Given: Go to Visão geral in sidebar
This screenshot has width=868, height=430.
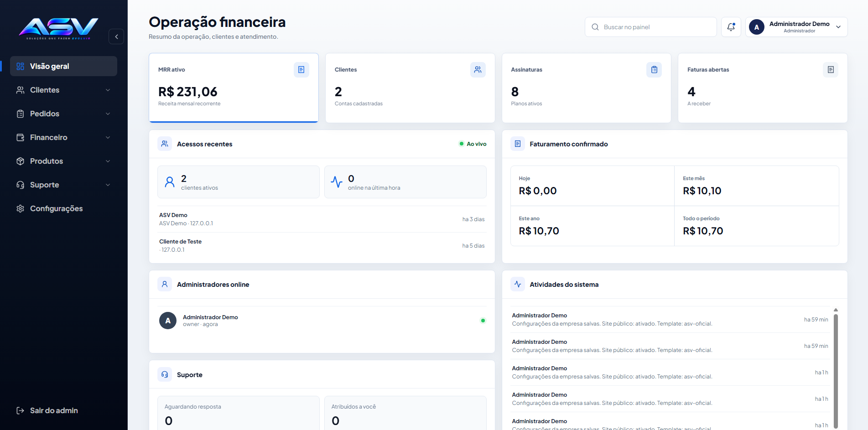Looking at the screenshot, I should click(x=64, y=66).
